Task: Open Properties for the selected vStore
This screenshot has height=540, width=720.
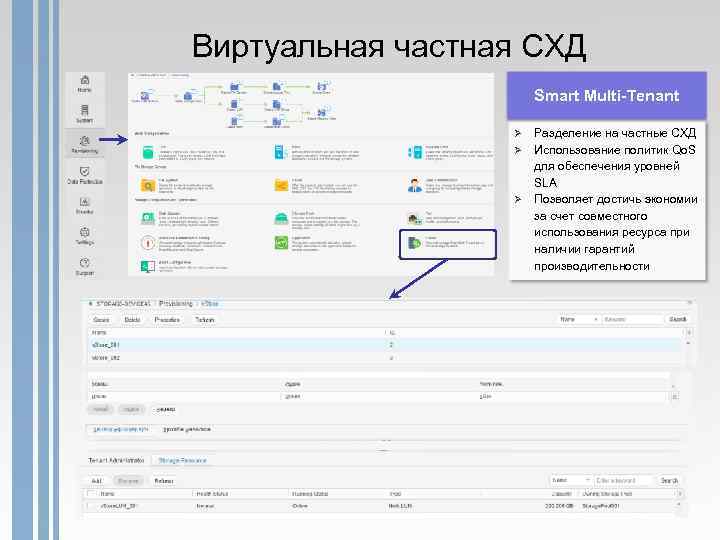Action: pos(167,320)
